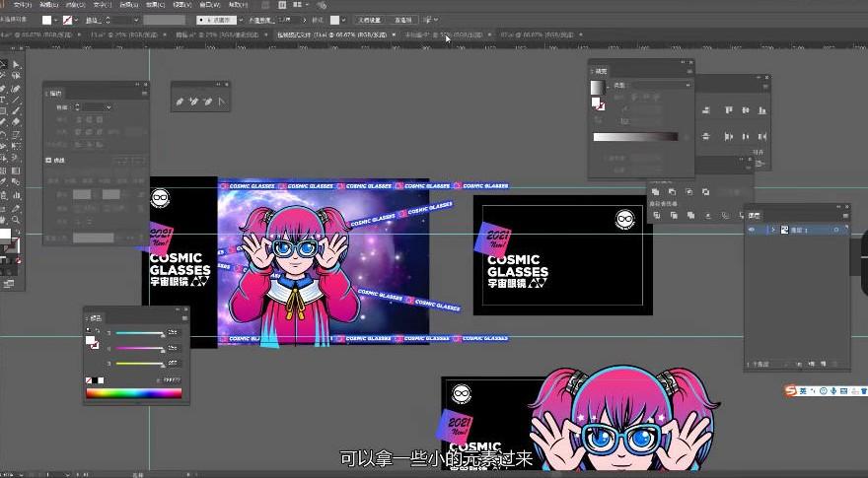Click the Sogou input method icon

coord(791,391)
